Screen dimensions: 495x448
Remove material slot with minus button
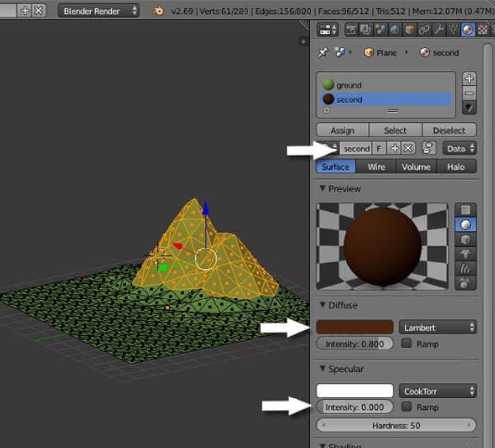[469, 93]
